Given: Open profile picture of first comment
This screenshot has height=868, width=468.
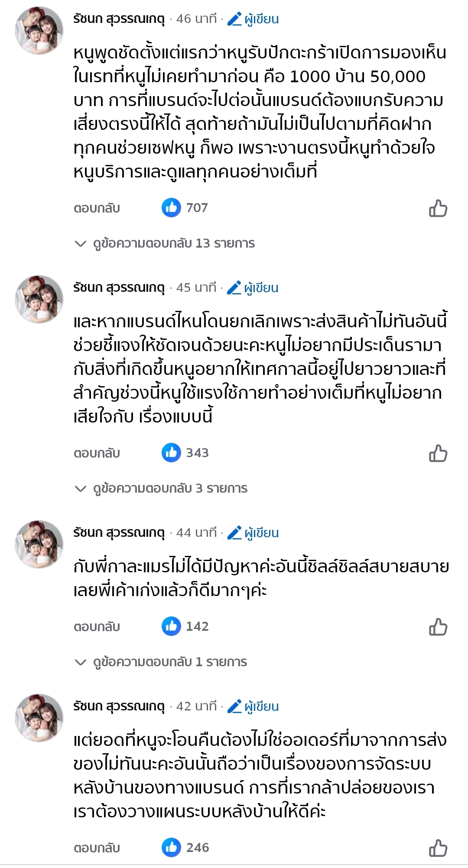Looking at the screenshot, I should [39, 30].
